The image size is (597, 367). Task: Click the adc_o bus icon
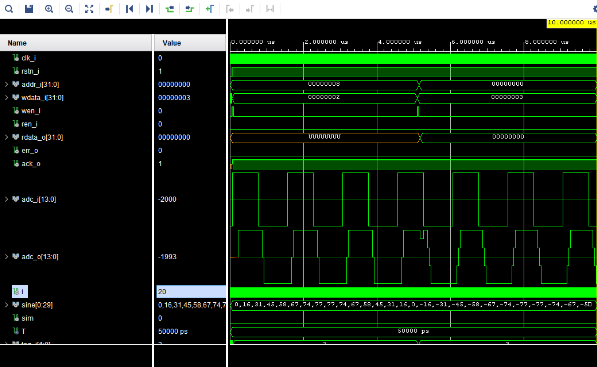[x=16, y=256]
